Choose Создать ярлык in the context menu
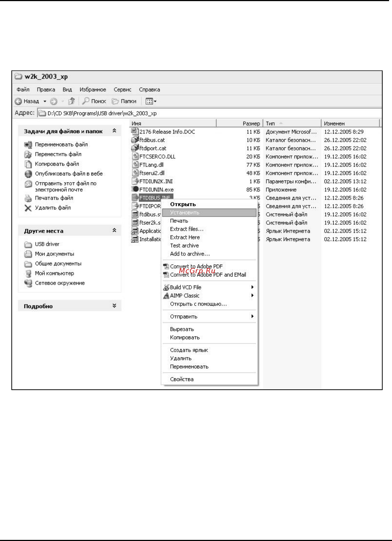 tap(209, 350)
